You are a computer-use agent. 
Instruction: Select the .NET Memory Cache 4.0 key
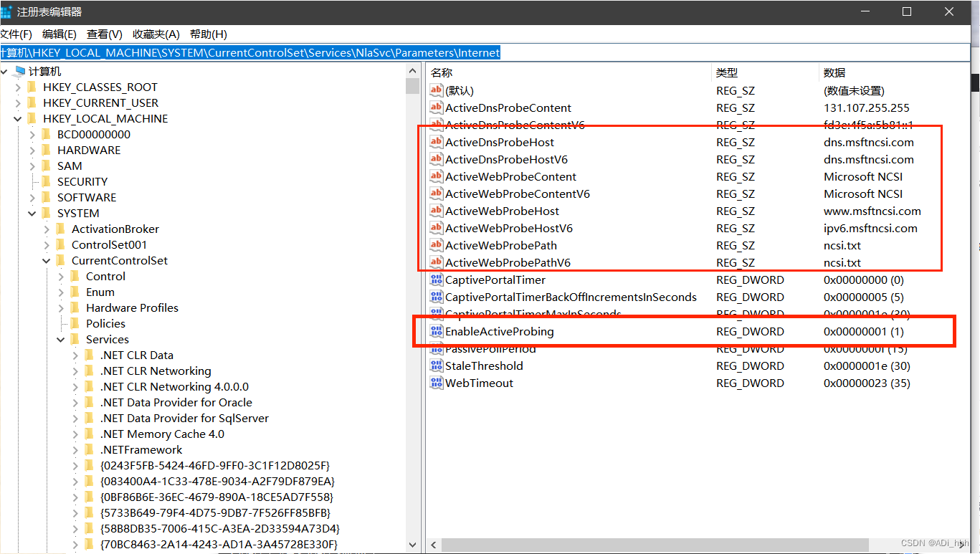(x=162, y=434)
